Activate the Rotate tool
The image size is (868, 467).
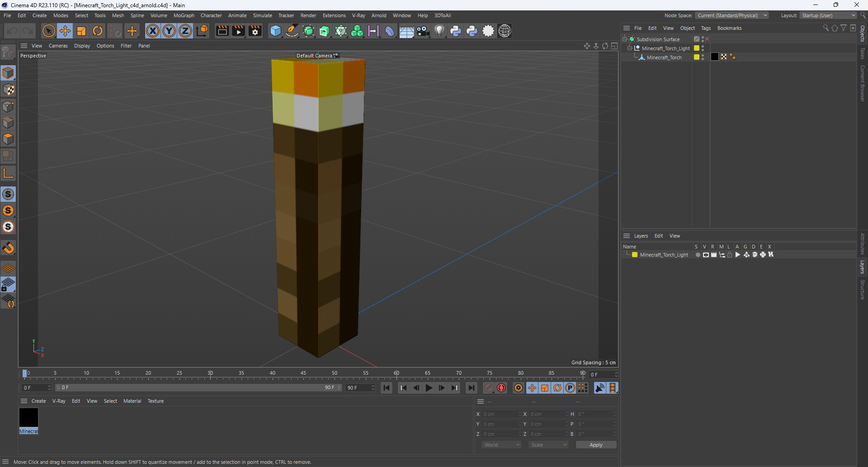(x=98, y=31)
